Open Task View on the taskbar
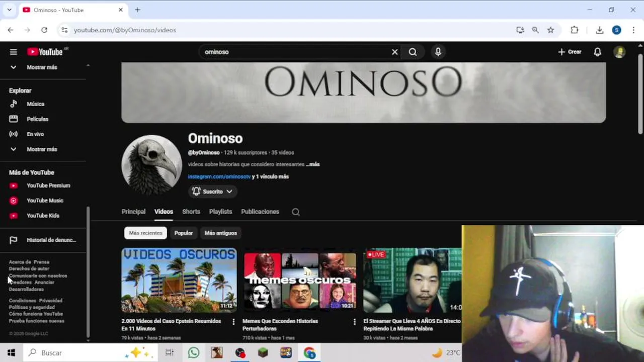Screen dimensions: 644x362 click(x=170, y=353)
